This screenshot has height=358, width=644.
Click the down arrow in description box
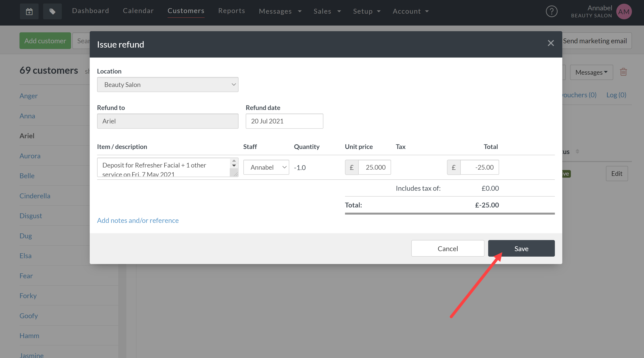click(234, 166)
